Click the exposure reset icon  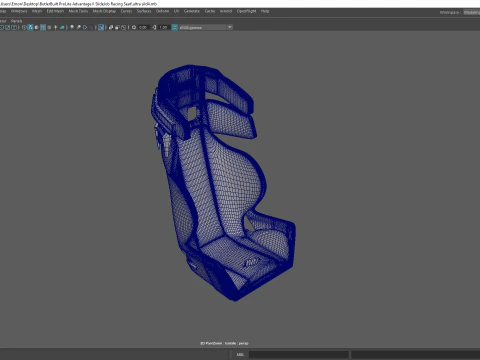134,27
